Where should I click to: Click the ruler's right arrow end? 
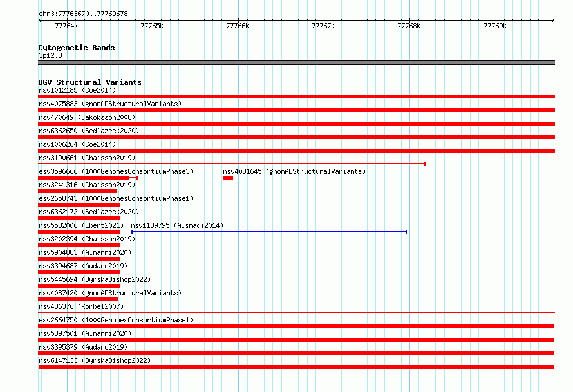[553, 20]
